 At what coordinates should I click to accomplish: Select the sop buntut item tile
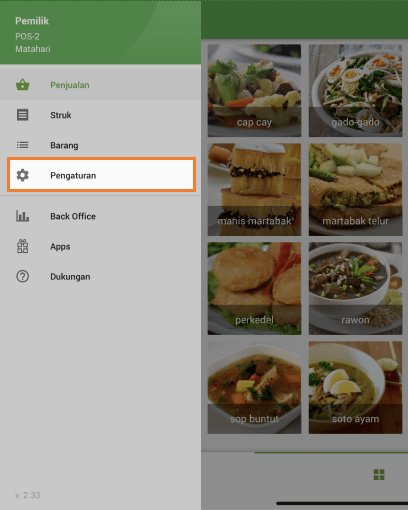pyautogui.click(x=254, y=387)
